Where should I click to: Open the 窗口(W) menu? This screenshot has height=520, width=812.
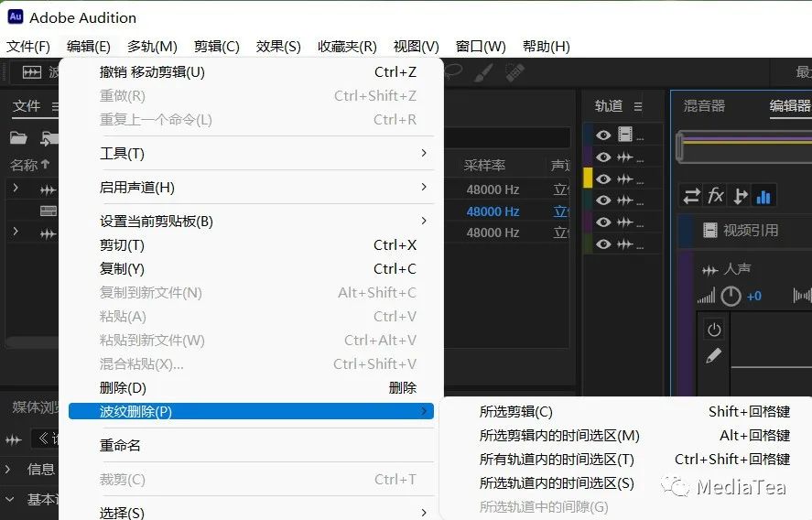coord(480,47)
